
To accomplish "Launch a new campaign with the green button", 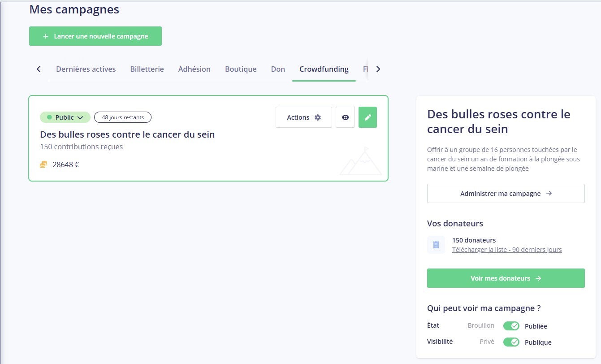I will tap(95, 36).
